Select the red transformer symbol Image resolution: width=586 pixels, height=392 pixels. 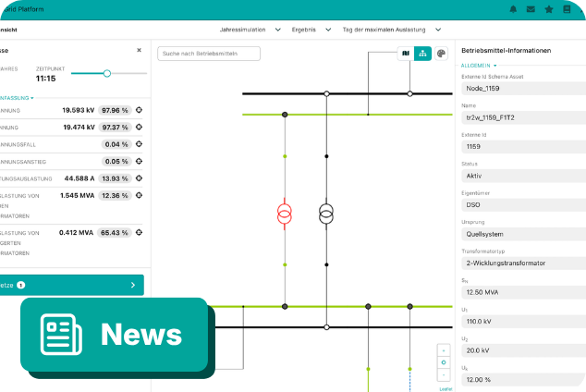285,214
